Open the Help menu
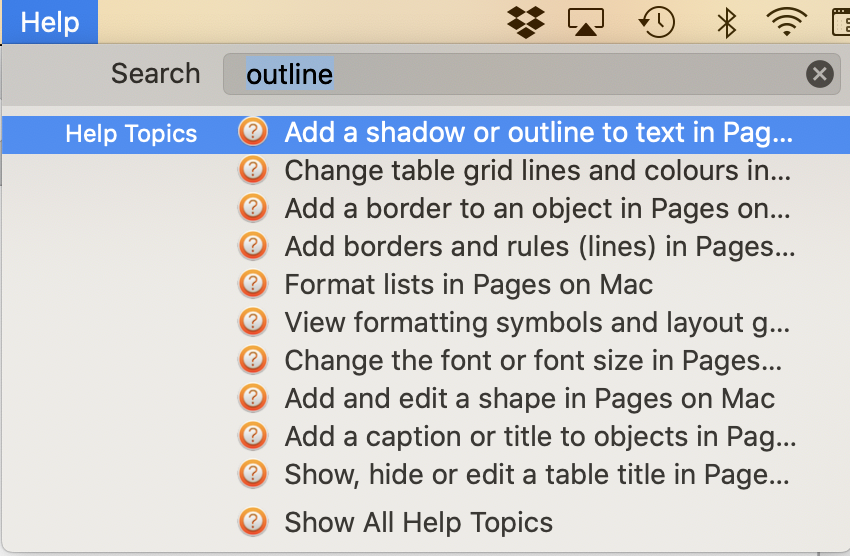 pos(49,21)
